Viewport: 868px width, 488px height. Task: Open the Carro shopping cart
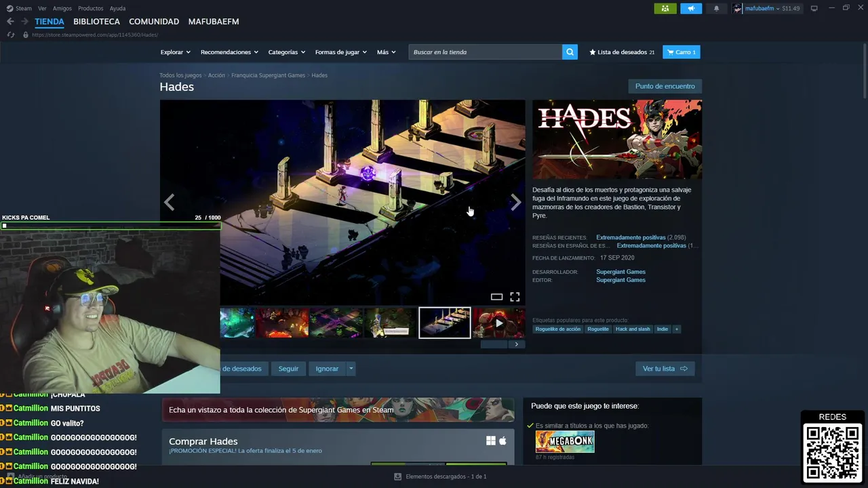pyautogui.click(x=681, y=52)
